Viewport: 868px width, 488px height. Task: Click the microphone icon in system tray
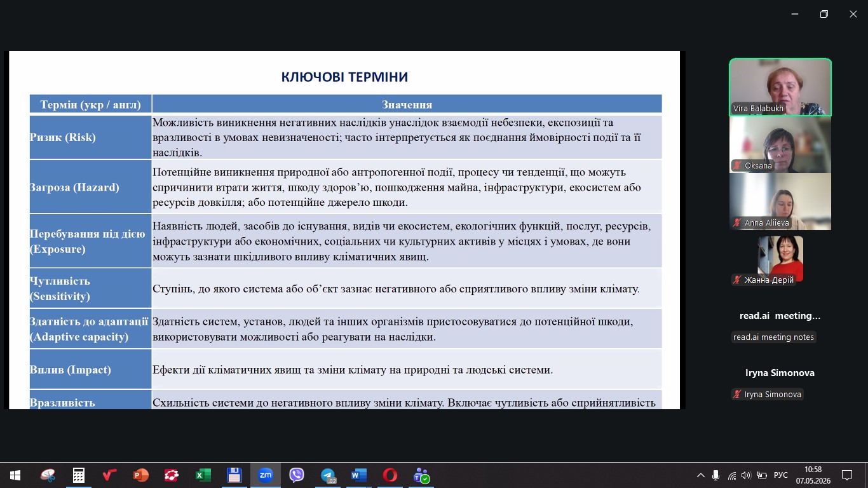[716, 475]
